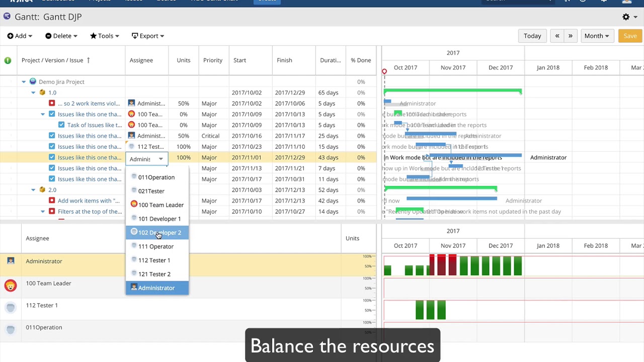The width and height of the screenshot is (644, 362).
Task: Click the red overload bars in the Administrator resource chart
Action: coord(443,265)
